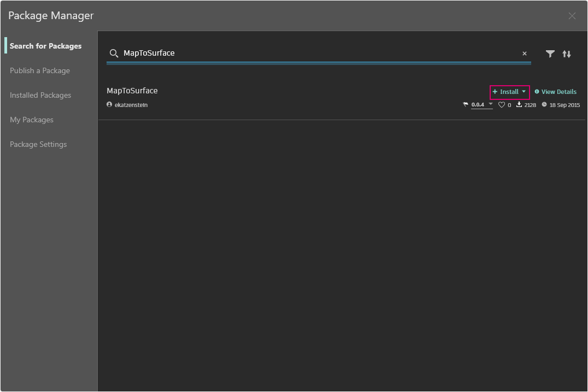
Task: Click into the package search field
Action: click(x=317, y=53)
